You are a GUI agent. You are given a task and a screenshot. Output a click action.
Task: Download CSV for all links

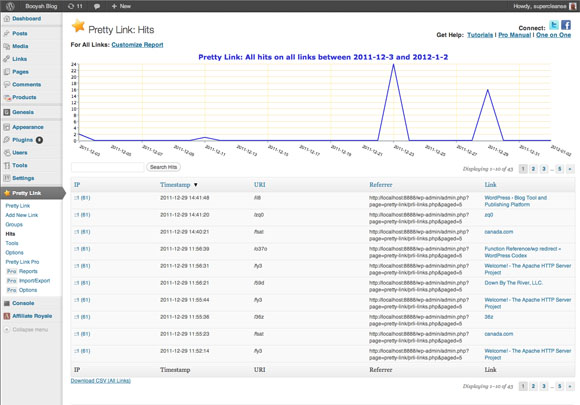pos(101,381)
